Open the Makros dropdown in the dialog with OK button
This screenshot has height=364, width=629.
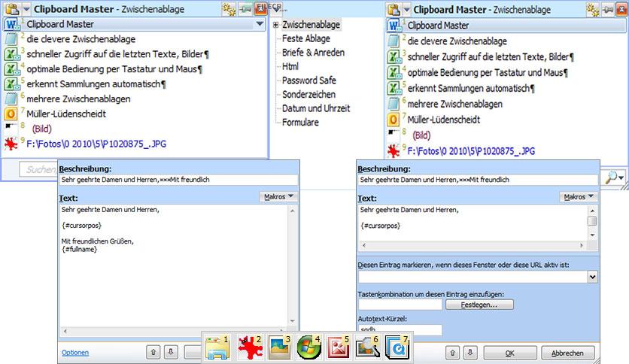tap(579, 196)
